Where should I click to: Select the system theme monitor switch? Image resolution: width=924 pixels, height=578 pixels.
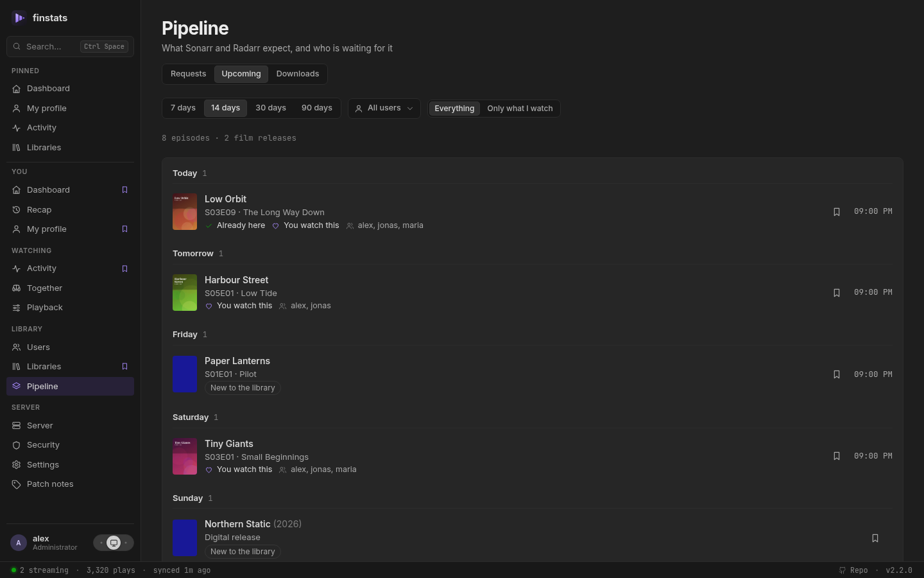[x=114, y=543]
